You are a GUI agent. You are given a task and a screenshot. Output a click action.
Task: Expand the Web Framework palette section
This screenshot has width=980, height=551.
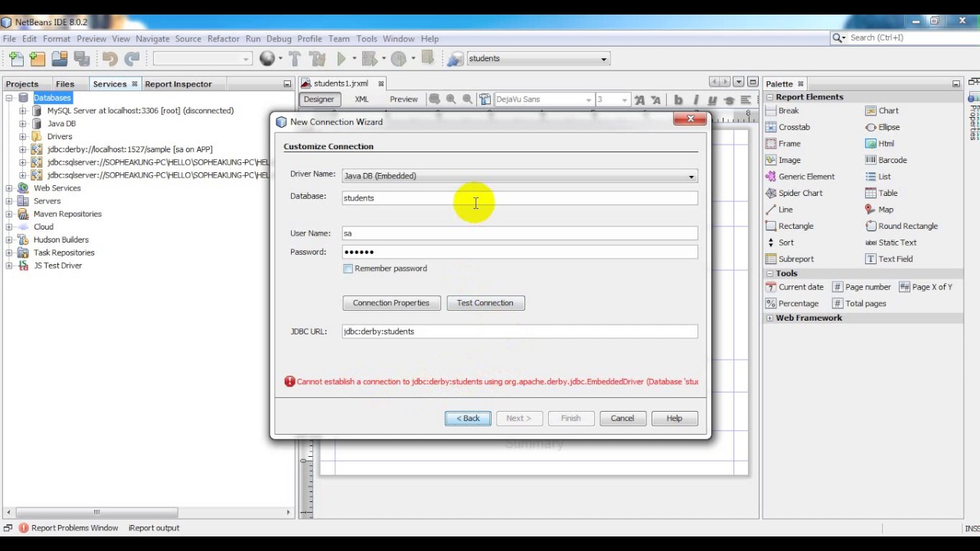point(769,318)
